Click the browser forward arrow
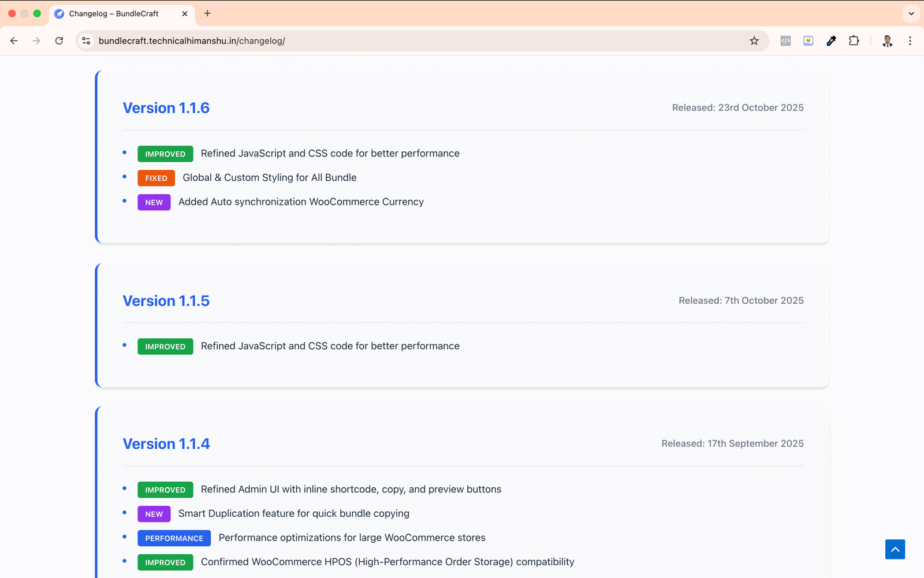This screenshot has width=924, height=578. click(36, 41)
